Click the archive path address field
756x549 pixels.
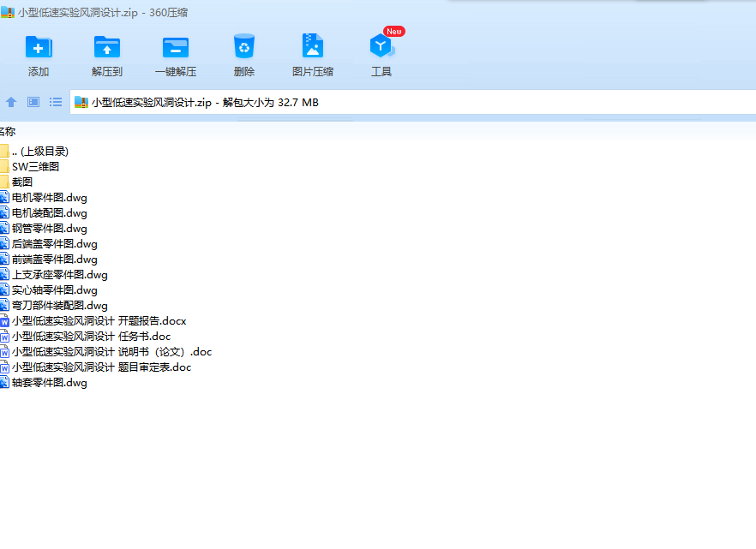(413, 102)
